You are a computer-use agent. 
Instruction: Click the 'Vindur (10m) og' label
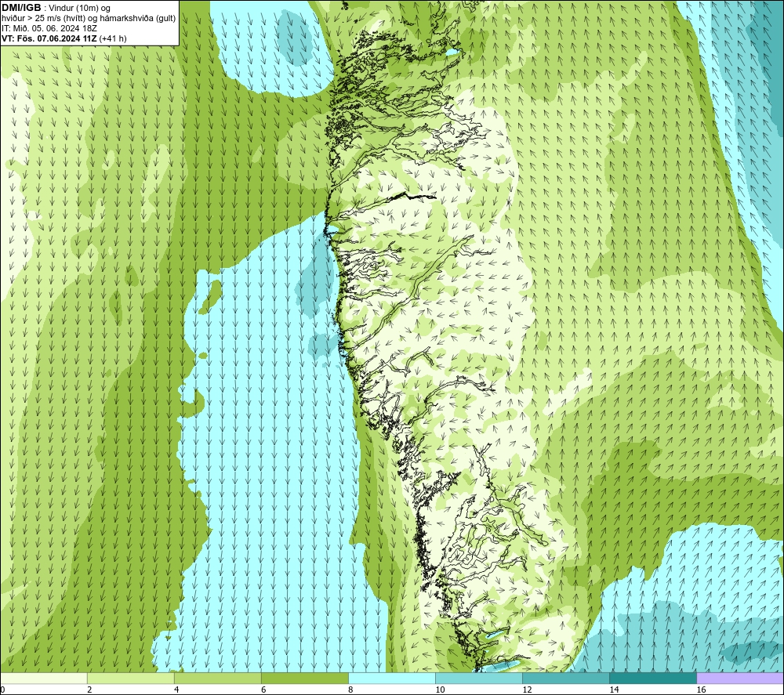click(80, 8)
